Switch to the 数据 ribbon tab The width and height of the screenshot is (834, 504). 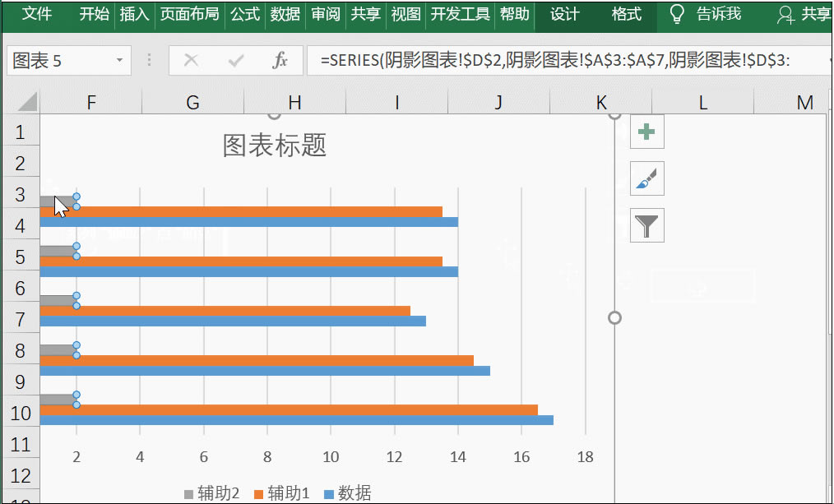point(285,14)
